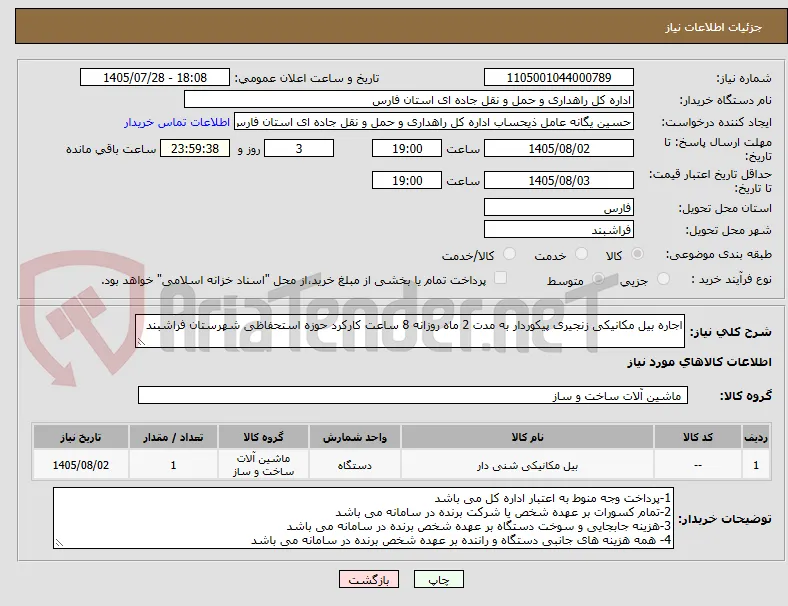
Task: Click the گروه کالا field ماشین آلات ساخت و ساز
Action: tap(413, 395)
